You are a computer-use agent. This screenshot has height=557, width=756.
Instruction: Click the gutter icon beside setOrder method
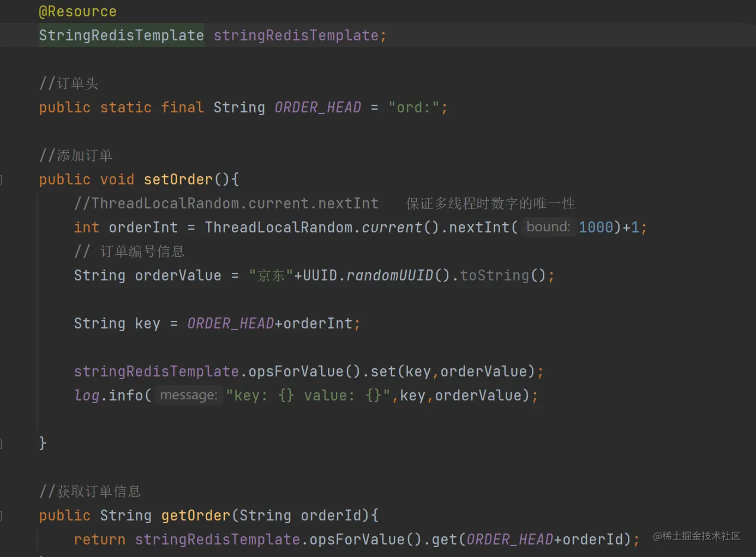[2, 180]
